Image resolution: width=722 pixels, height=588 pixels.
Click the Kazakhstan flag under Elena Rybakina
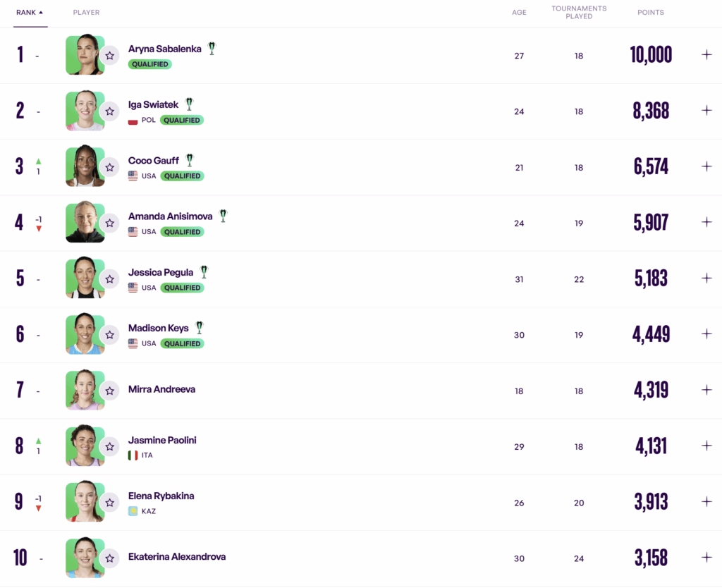tap(133, 511)
